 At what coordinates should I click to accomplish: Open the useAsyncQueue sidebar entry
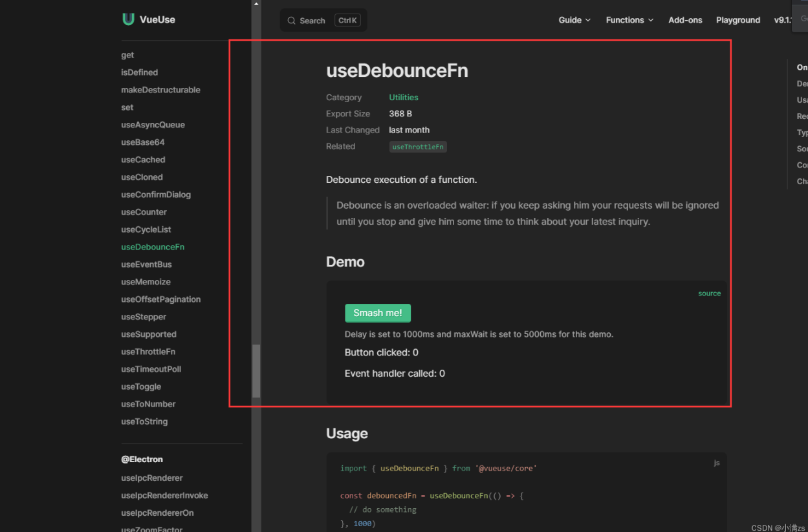pyautogui.click(x=153, y=125)
